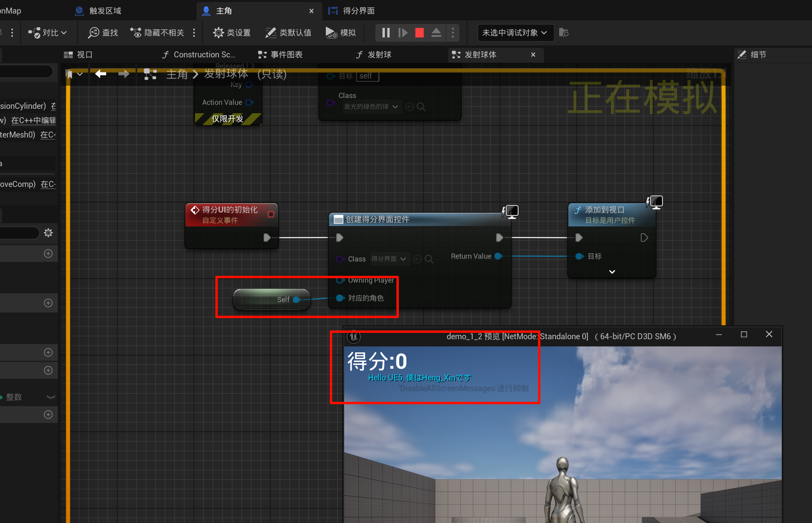Click the back navigation arrow in graph
Viewport: 812px width, 523px height.
click(x=101, y=74)
